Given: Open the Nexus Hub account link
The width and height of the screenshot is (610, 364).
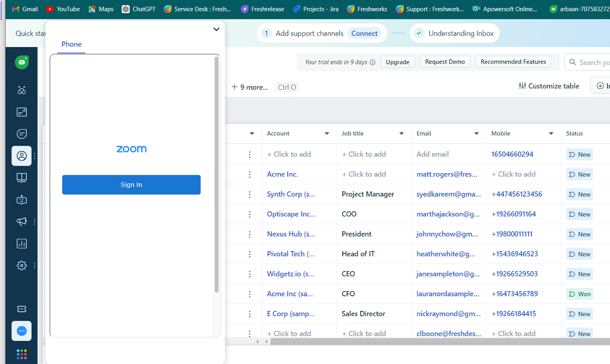Looking at the screenshot, I should [291, 234].
